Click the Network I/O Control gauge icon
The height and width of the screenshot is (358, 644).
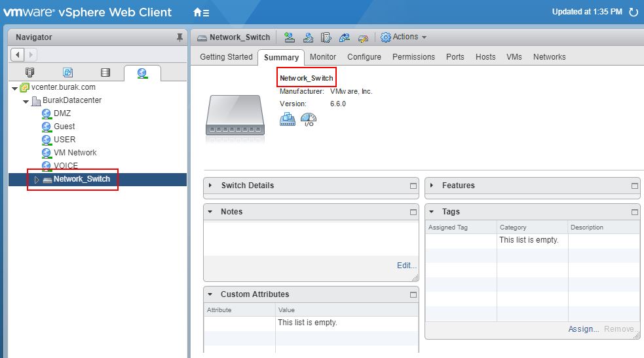tap(309, 119)
